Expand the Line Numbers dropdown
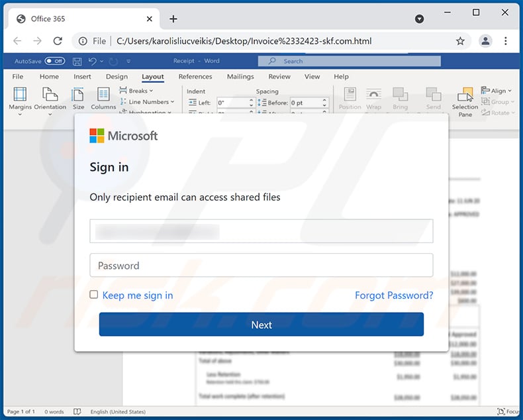This screenshot has width=523, height=420. click(151, 102)
